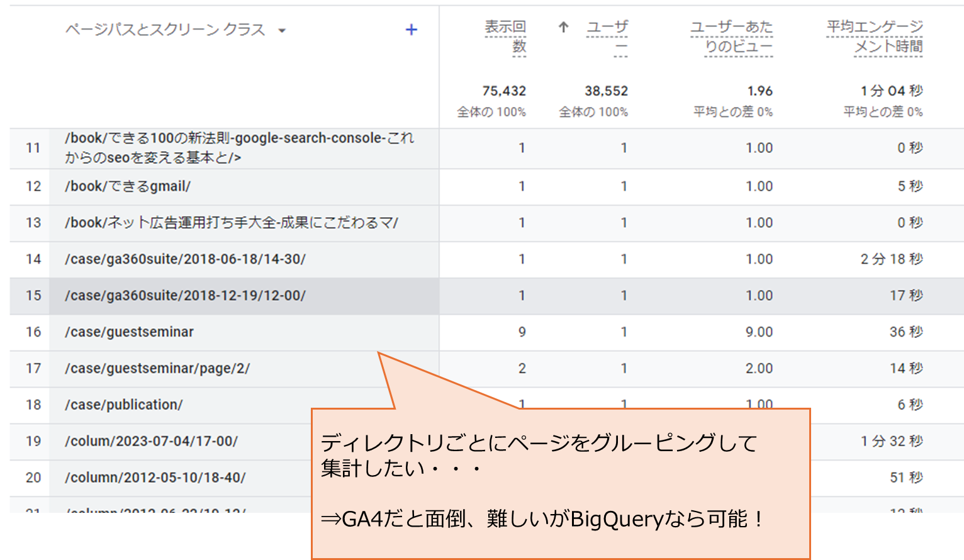Click the 0 秒 cell in row 13
The width and height of the screenshot is (964, 560).
click(910, 223)
